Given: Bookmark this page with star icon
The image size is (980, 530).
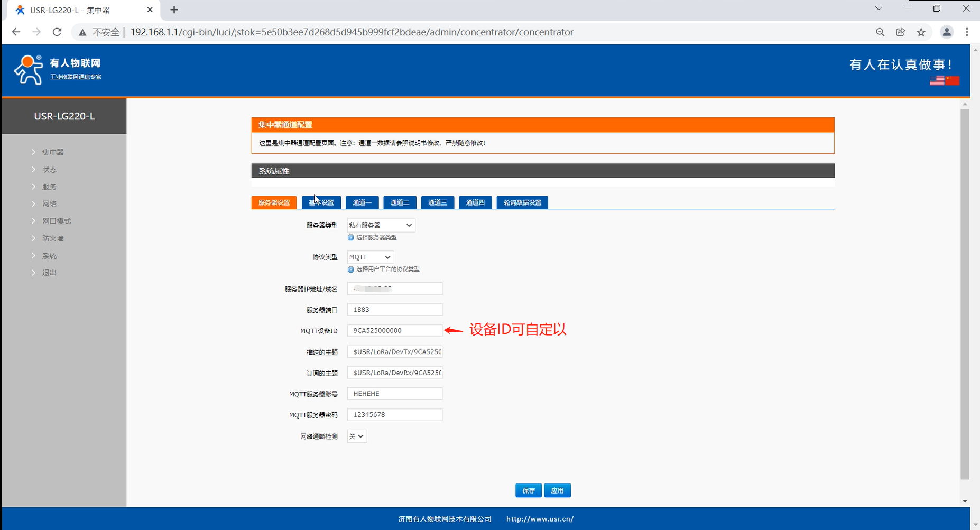Looking at the screenshot, I should tap(921, 32).
